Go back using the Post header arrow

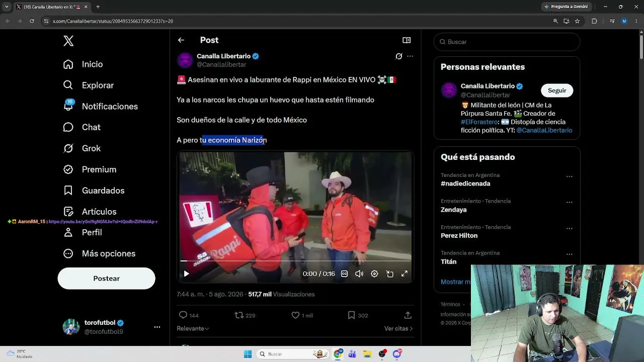tap(181, 40)
